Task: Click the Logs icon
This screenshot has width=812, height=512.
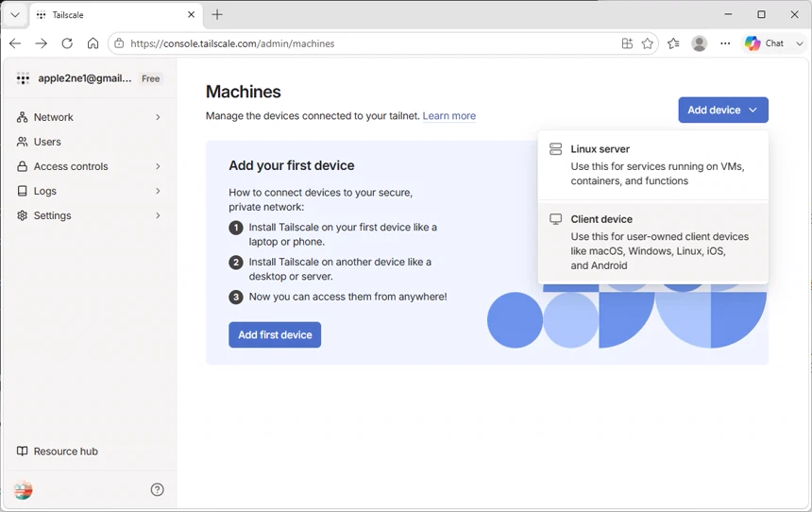Action: [23, 191]
